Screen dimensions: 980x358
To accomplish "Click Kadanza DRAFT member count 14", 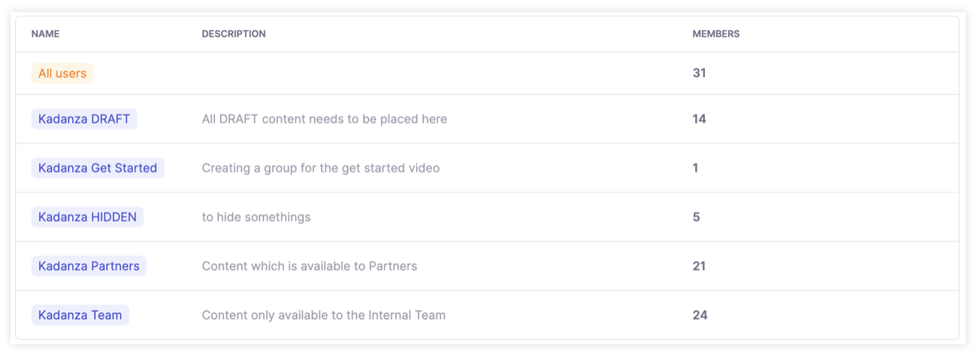I will point(699,119).
